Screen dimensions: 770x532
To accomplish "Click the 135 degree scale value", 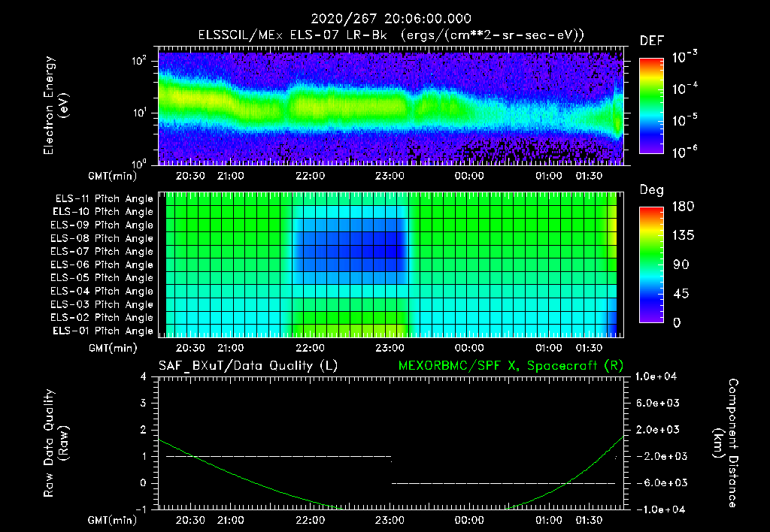I will pos(683,236).
